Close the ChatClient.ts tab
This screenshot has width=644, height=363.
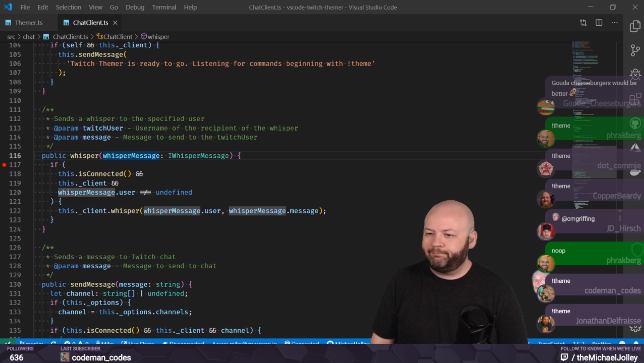point(115,23)
